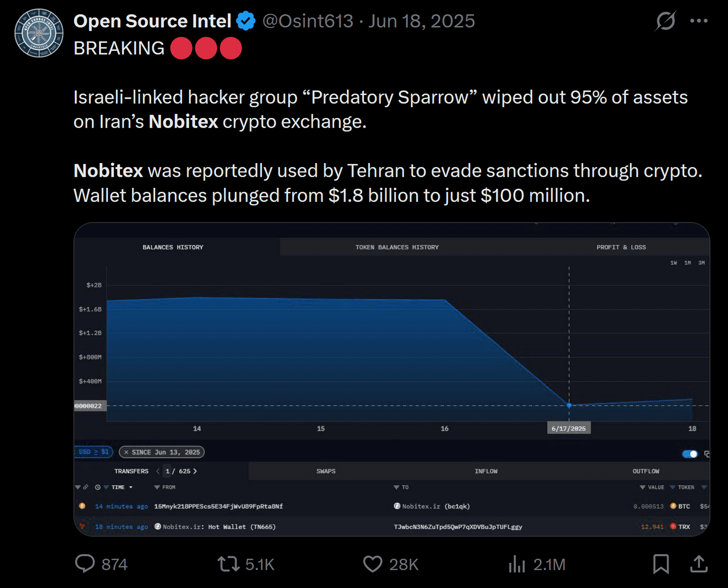Click the 6/17/2025 chart data point
Screen dimensions: 728x588
tap(569, 405)
